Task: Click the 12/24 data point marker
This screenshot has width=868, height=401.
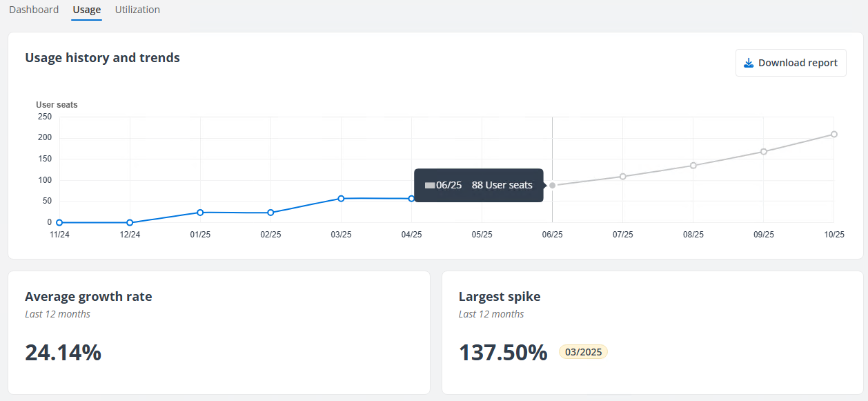Action: 130,222
